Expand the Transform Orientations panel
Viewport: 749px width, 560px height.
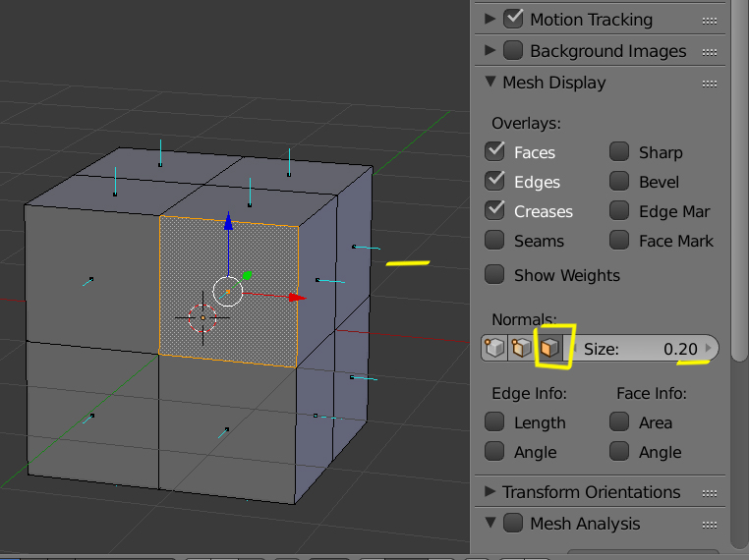[x=490, y=491]
